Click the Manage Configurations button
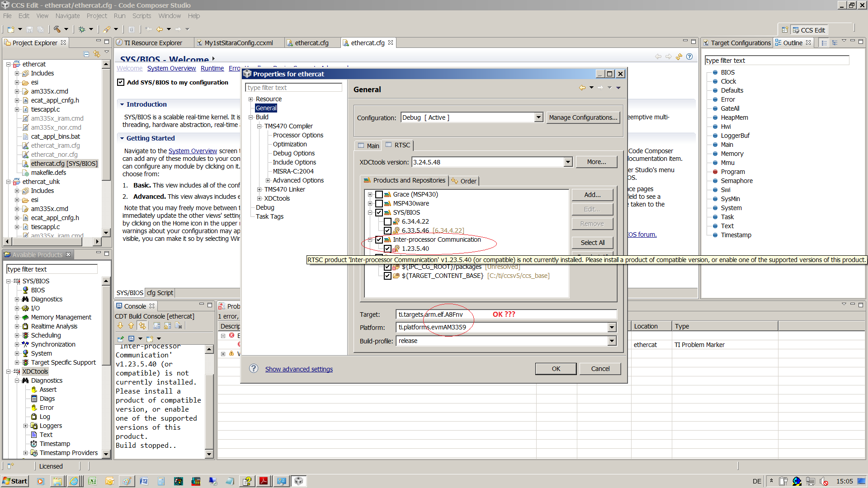This screenshot has width=868, height=488. (x=583, y=117)
